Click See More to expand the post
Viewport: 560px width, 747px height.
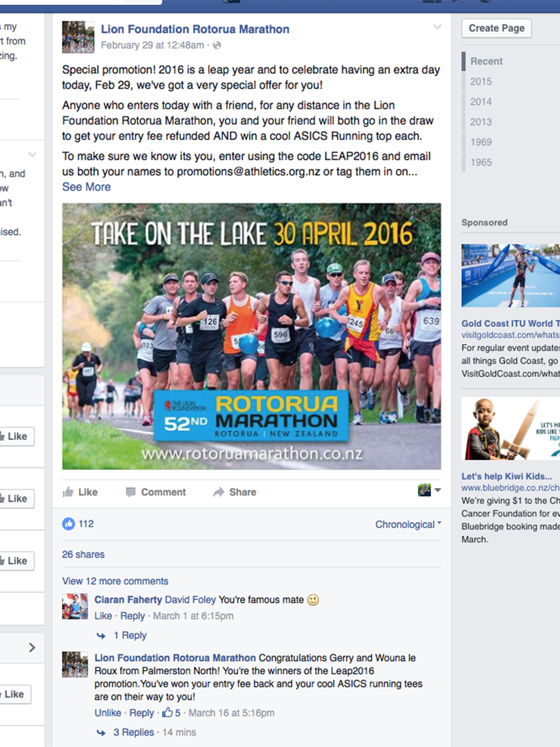click(86, 187)
